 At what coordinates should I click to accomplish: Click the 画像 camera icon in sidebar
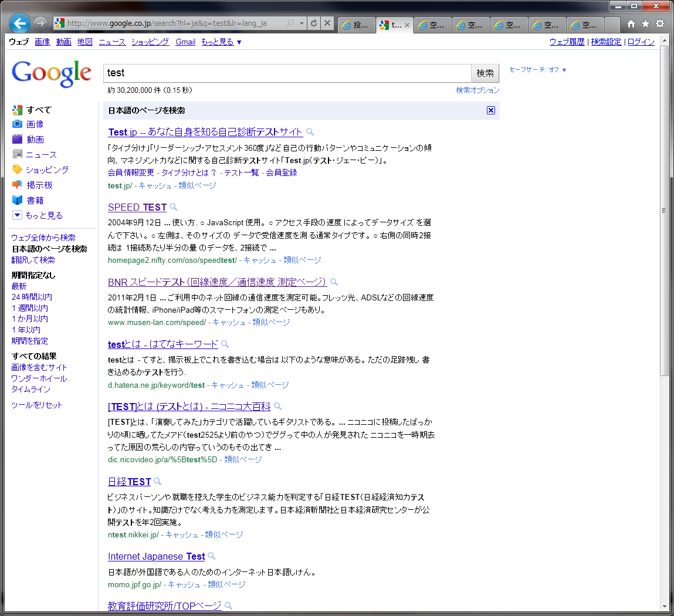[17, 124]
